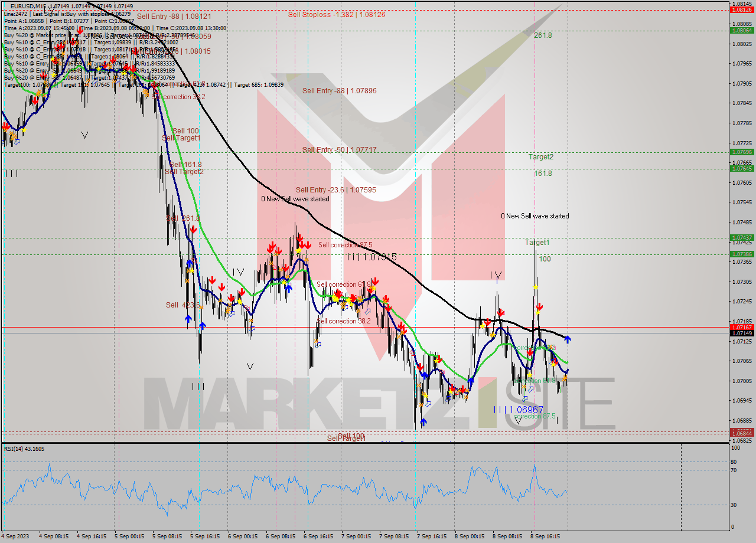The width and height of the screenshot is (756, 543).
Task: Click the red 1.07167 price tag
Action: pyautogui.click(x=741, y=327)
